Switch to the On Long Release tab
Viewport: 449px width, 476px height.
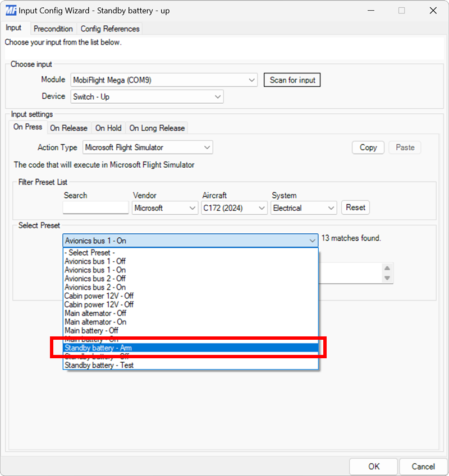[157, 128]
